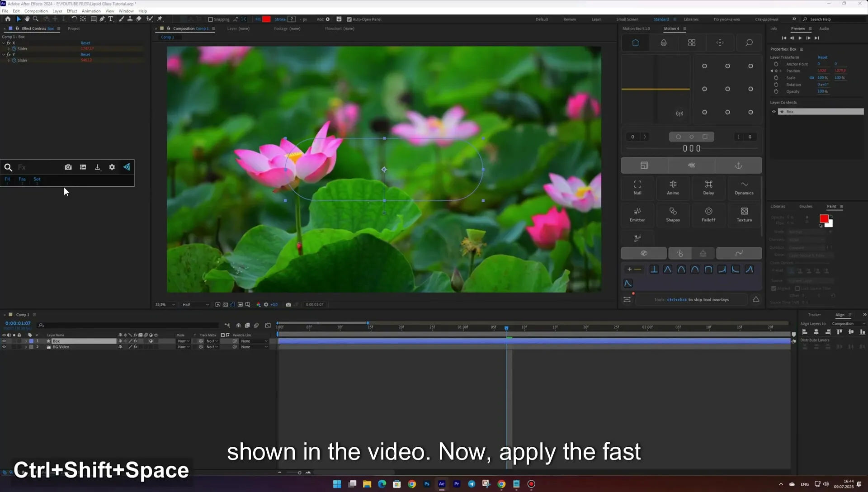Viewport: 868px width, 492px height.
Task: Toggle Opacity stopwatch in Properties panel
Action: click(776, 91)
